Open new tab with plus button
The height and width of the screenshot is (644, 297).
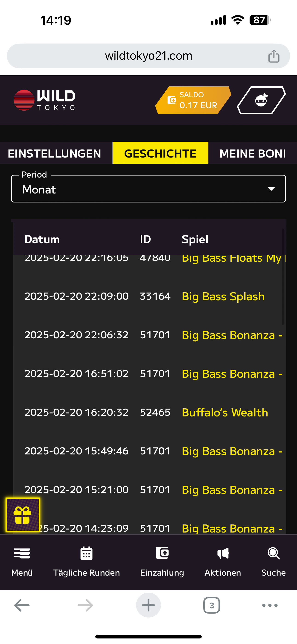pyautogui.click(x=148, y=605)
